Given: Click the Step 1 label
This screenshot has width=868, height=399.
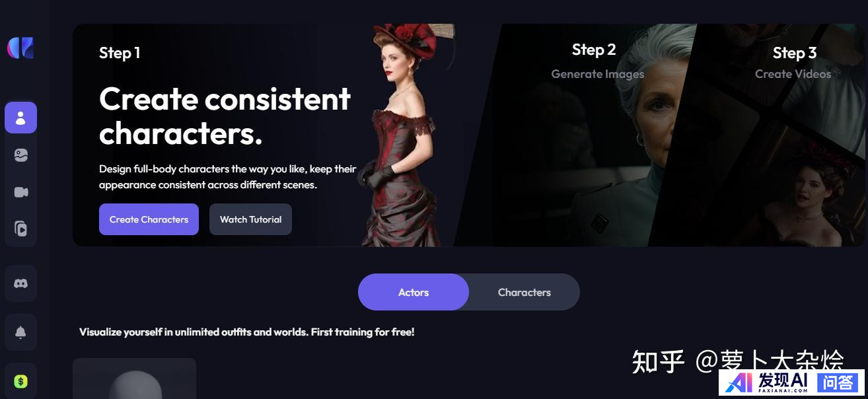Looking at the screenshot, I should tap(120, 53).
